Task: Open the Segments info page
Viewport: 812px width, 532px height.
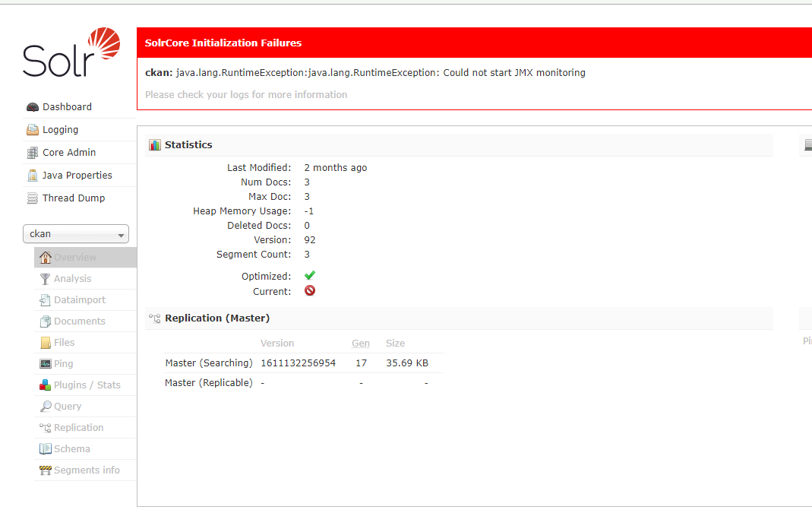Action: pyautogui.click(x=87, y=470)
